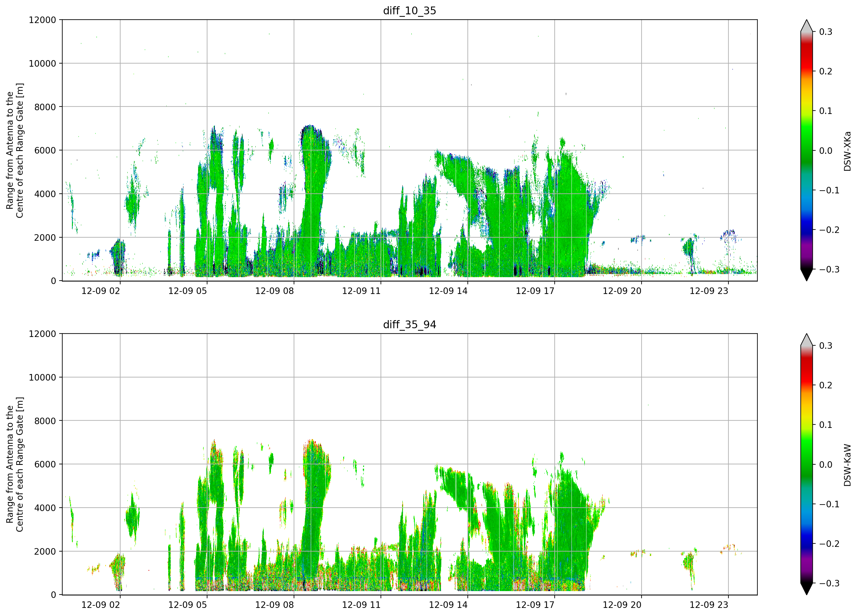Click the −0.3 tick on DSW-KaW colorbar
Screen dimensions: 858x616
tap(829, 584)
